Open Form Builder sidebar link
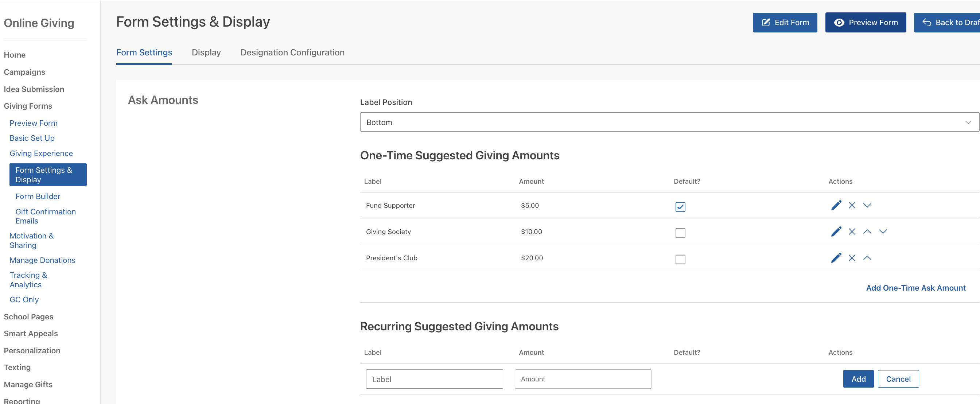The image size is (980, 404). [x=38, y=196]
